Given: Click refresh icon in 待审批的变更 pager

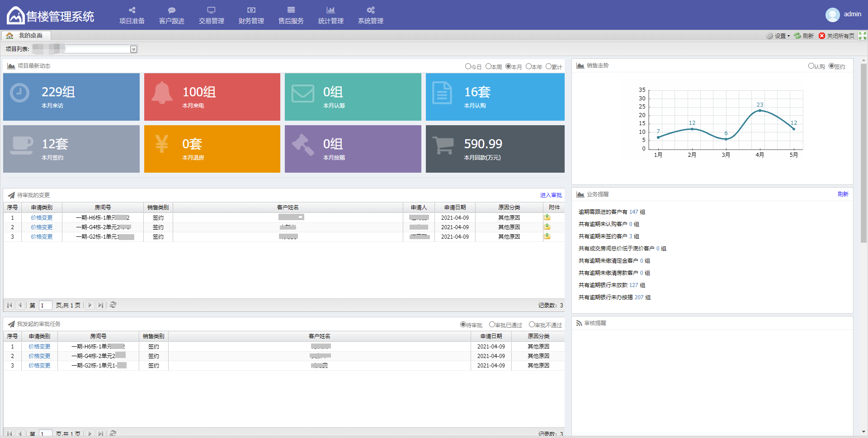Looking at the screenshot, I should point(113,305).
